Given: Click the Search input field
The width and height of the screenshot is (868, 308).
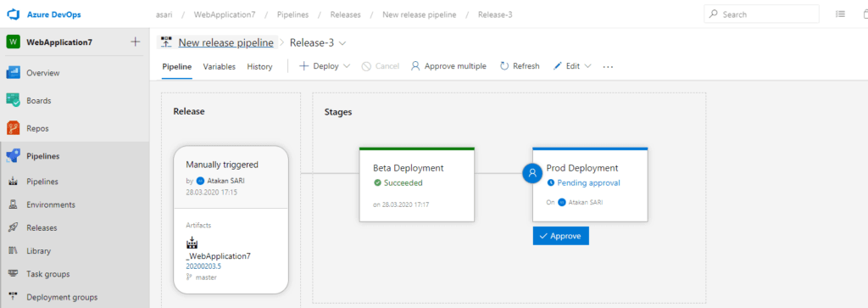Looking at the screenshot, I should click(x=761, y=14).
